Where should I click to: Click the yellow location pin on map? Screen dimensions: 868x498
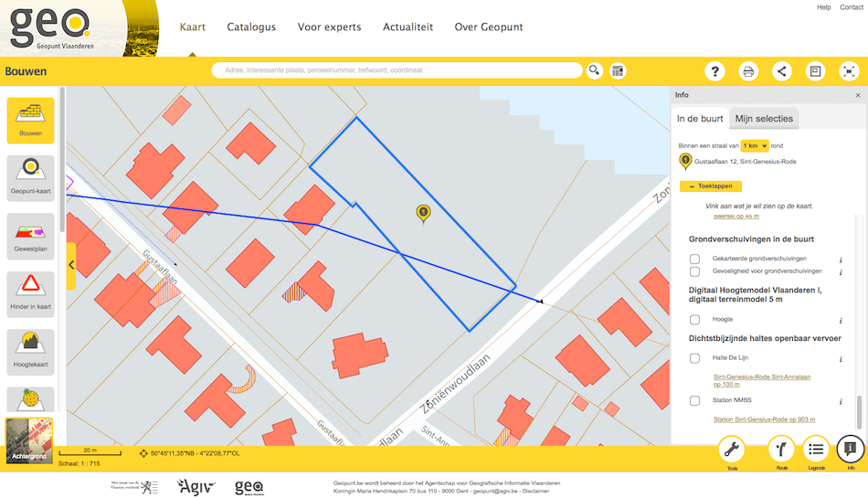coord(423,214)
